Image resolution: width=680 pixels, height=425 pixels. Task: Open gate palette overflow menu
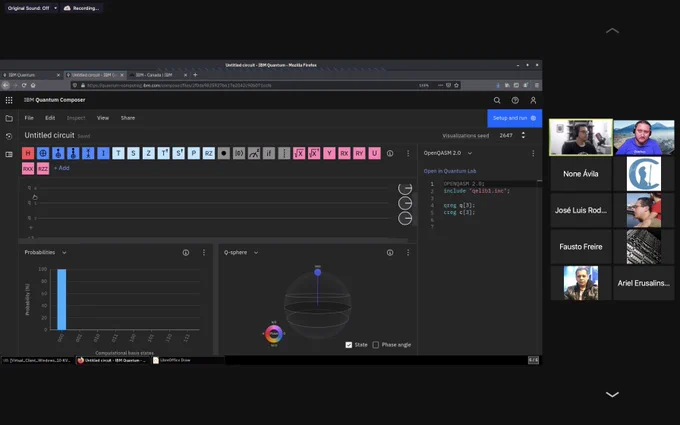[408, 153]
